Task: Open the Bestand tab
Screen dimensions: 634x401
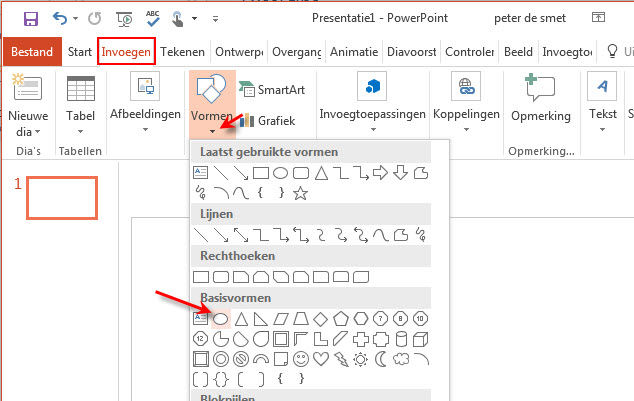Action: click(32, 52)
